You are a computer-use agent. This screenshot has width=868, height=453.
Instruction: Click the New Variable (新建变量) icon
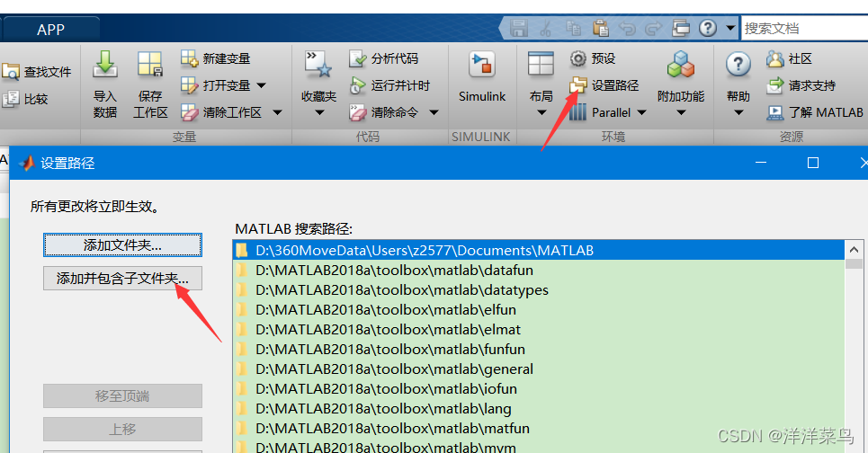[189, 58]
